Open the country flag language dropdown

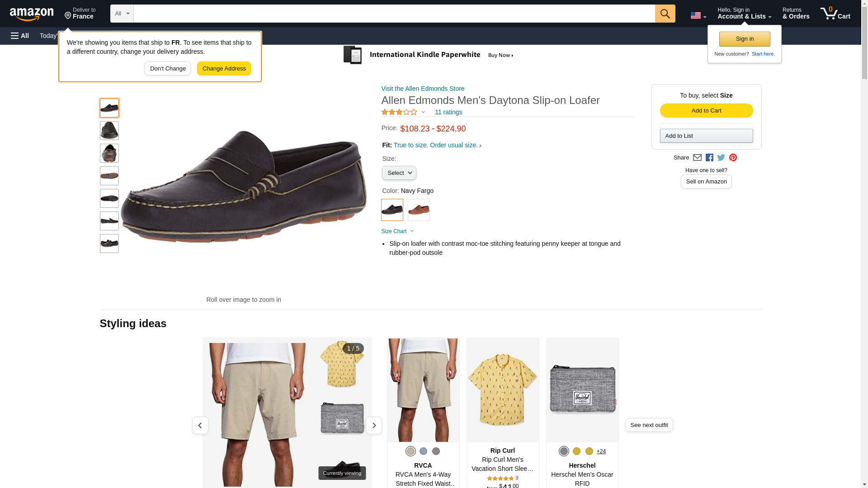tap(698, 15)
